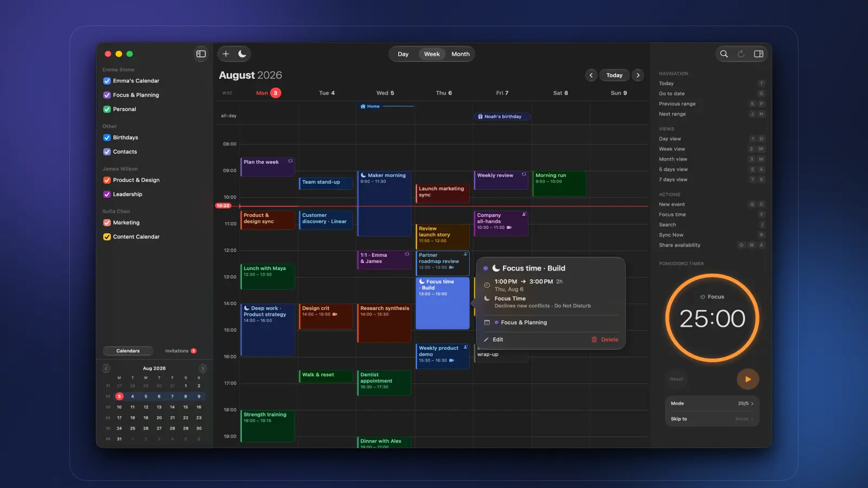Go to next week arrow
Viewport: 868px width, 488px height.
pyautogui.click(x=638, y=75)
